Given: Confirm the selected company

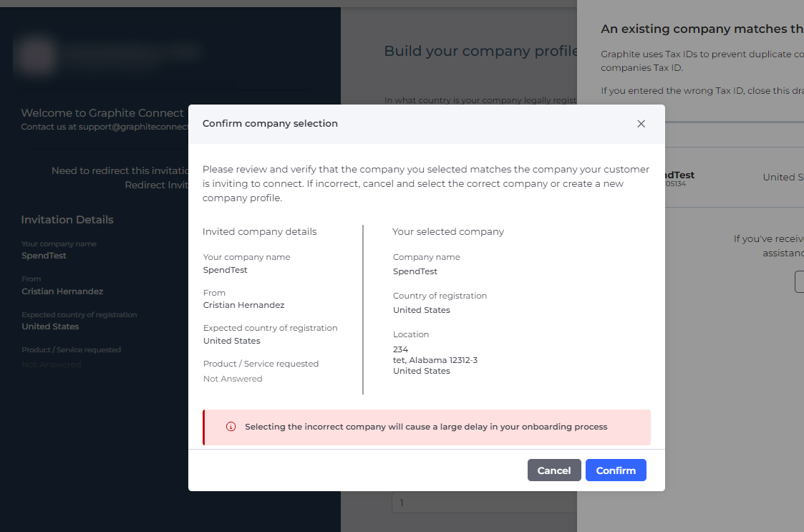Looking at the screenshot, I should click(616, 470).
